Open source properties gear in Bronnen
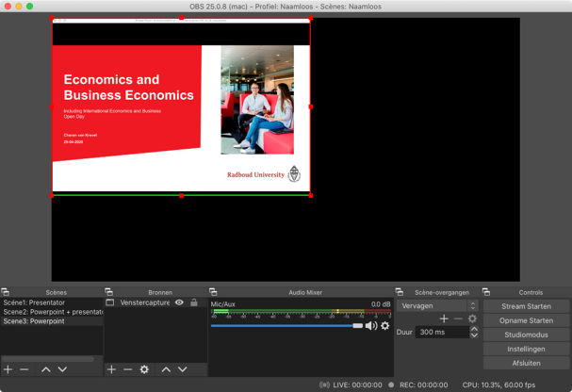The width and height of the screenshot is (572, 392). [x=144, y=369]
